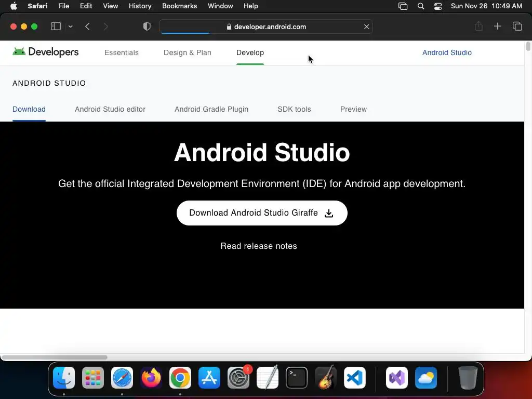The image size is (532, 399).
Task: Launch Visual Studio purple icon in Dock
Action: 397,378
